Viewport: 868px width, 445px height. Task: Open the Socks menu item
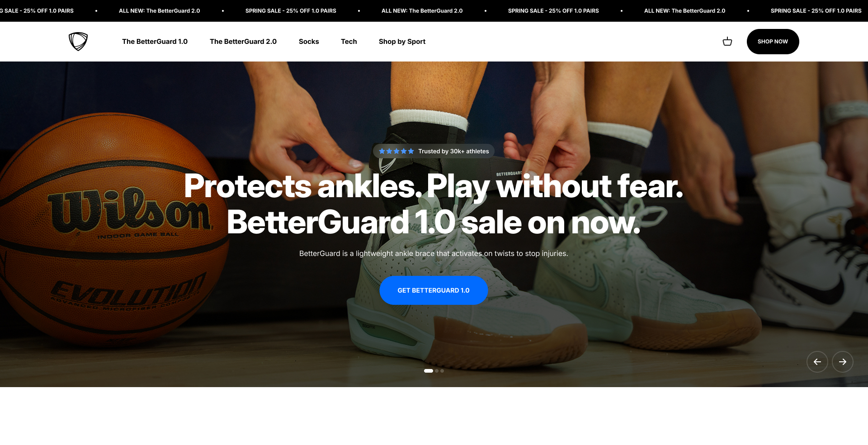(x=309, y=42)
